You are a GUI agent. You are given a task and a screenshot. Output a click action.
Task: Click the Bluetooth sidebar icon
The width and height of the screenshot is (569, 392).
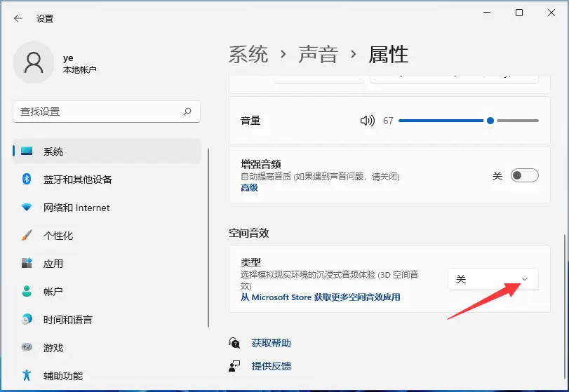(27, 179)
